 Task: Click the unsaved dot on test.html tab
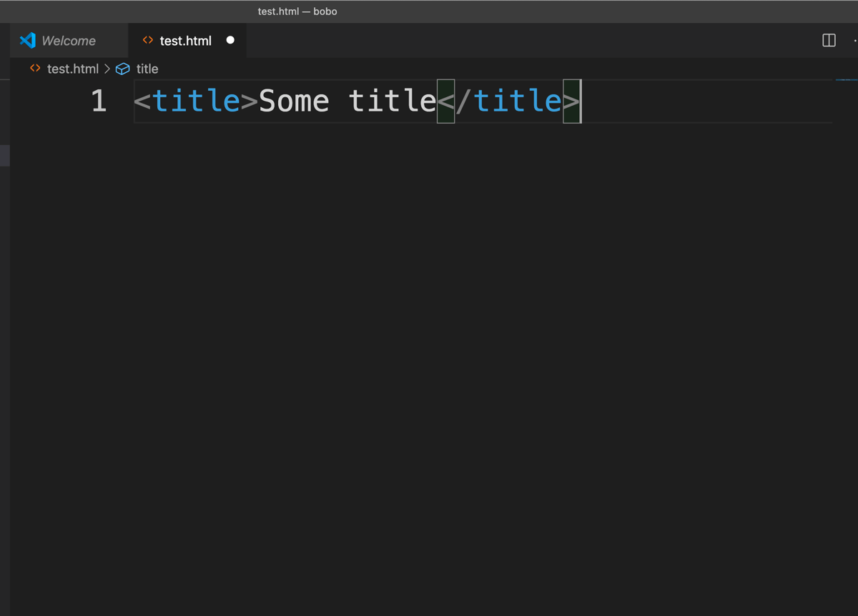pos(230,40)
